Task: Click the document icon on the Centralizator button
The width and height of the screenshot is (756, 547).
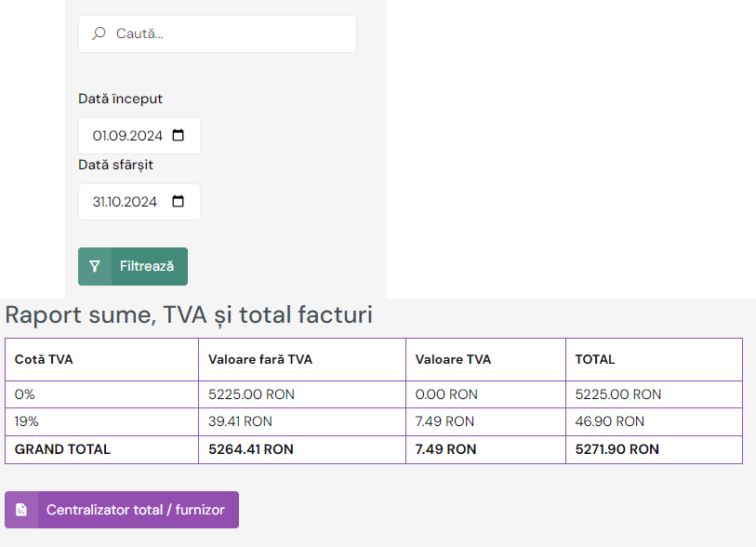Action: point(21,510)
